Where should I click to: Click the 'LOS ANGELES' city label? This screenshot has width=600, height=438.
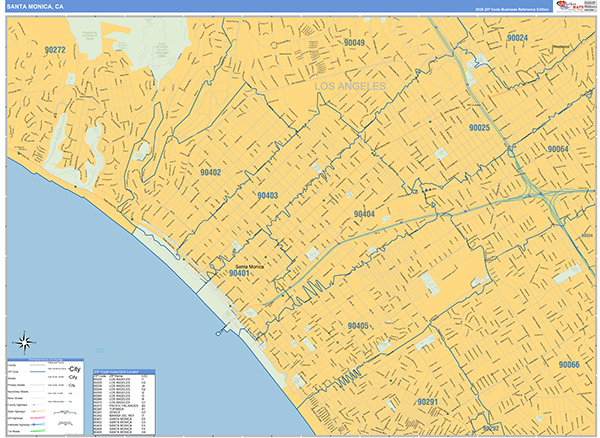[x=350, y=88]
